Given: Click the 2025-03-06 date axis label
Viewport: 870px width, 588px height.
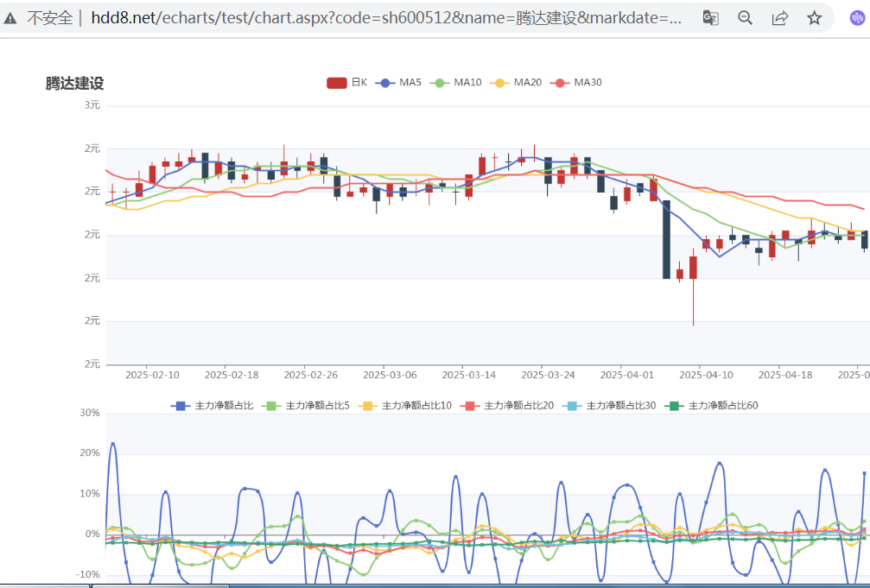Looking at the screenshot, I should 390,375.
